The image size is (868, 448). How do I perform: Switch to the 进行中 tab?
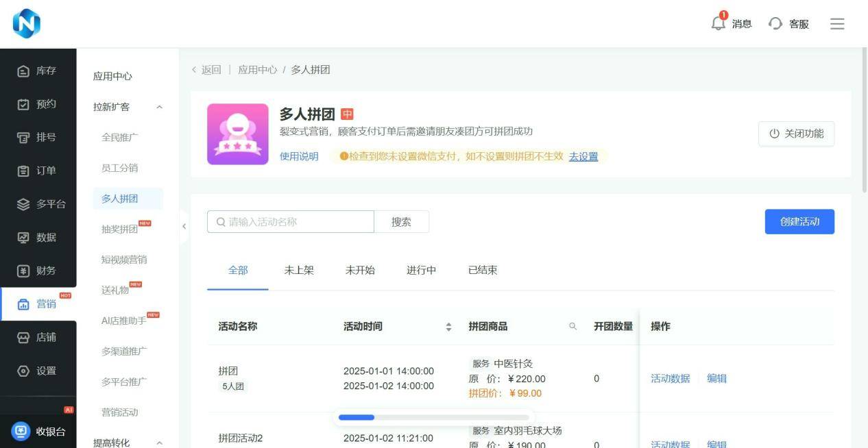(x=421, y=271)
